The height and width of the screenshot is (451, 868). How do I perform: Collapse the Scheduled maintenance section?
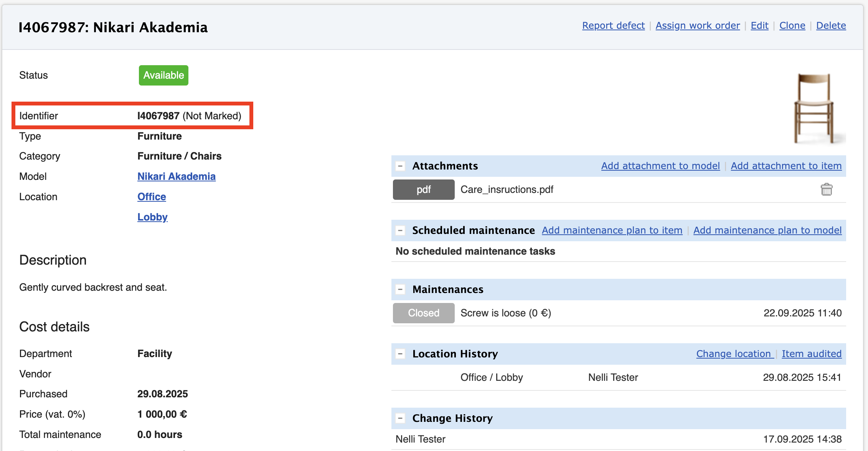pyautogui.click(x=400, y=230)
